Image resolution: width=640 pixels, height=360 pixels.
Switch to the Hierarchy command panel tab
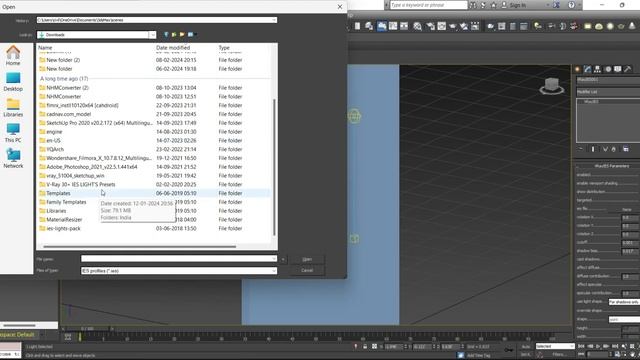tap(598, 69)
